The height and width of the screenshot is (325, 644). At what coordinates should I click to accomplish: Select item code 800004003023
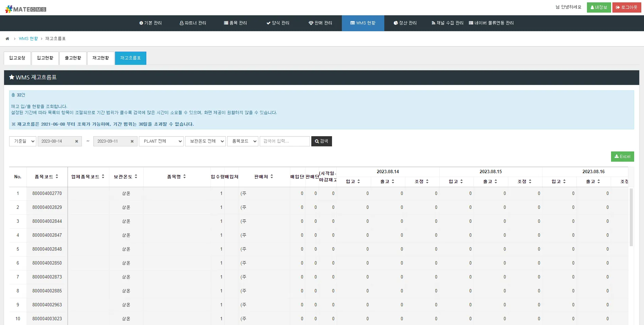click(x=47, y=319)
